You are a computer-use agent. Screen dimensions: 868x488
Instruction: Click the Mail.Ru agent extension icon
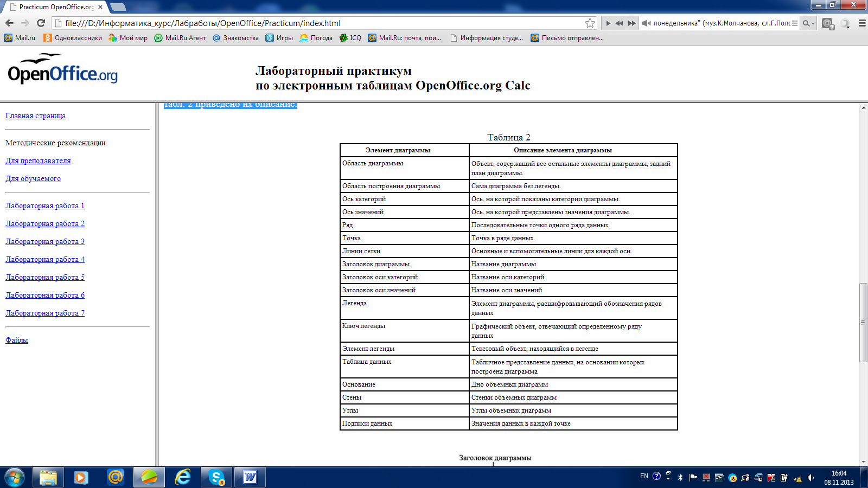click(828, 24)
